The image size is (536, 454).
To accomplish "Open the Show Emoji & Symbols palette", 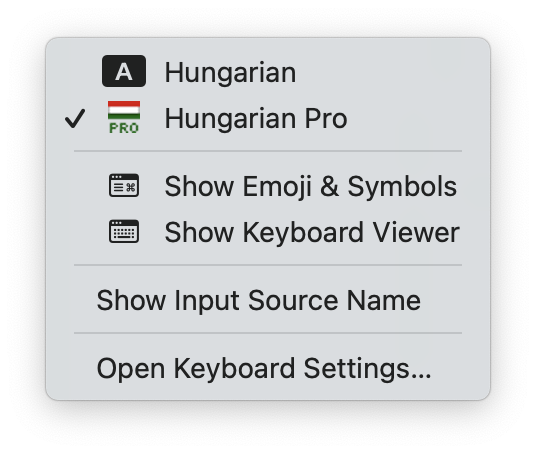I will (x=268, y=186).
